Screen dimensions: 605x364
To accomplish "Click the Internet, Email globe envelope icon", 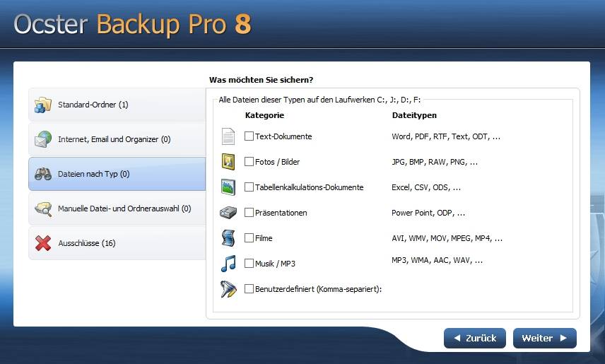I will pyautogui.click(x=43, y=139).
